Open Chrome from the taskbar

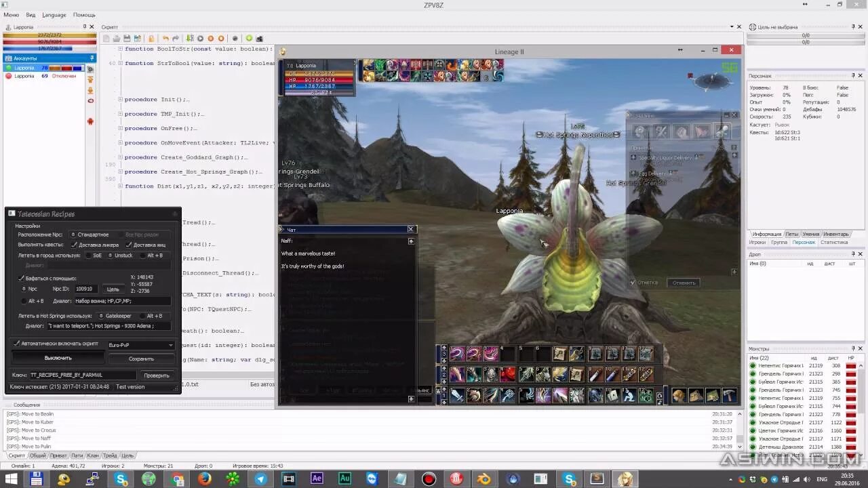coord(177,479)
